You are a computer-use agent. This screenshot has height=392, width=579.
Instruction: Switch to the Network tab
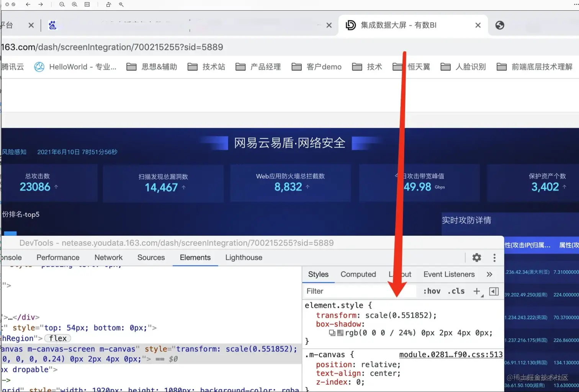point(108,258)
